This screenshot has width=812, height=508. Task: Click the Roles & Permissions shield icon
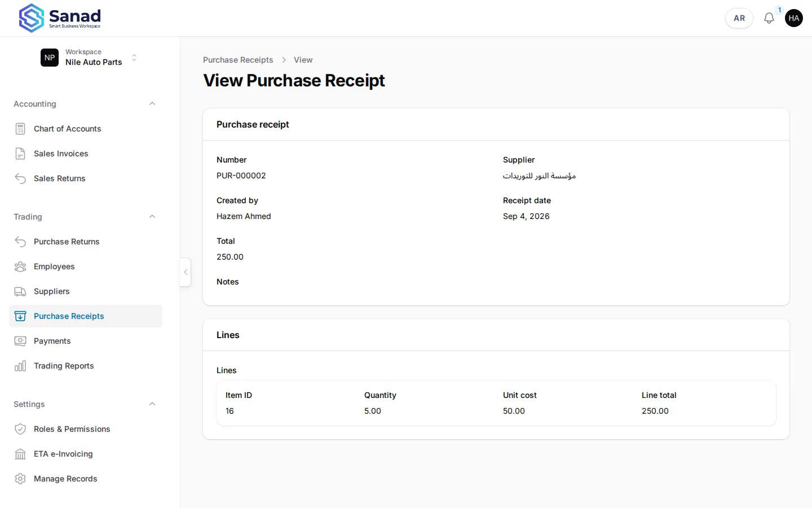point(20,429)
